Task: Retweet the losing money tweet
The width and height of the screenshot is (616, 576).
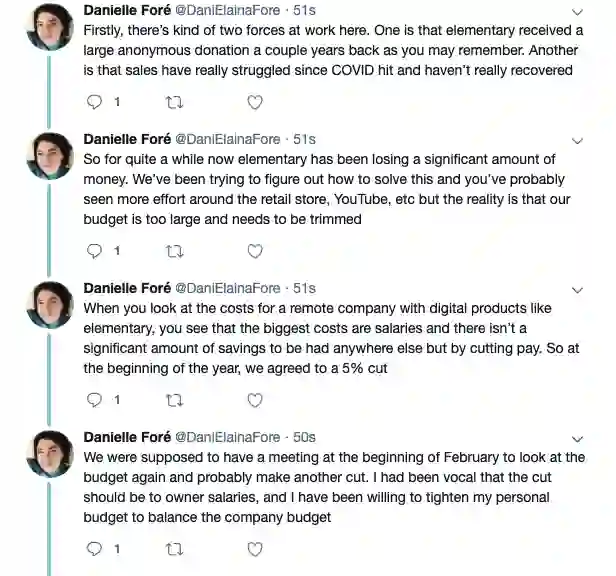Action: pos(175,251)
